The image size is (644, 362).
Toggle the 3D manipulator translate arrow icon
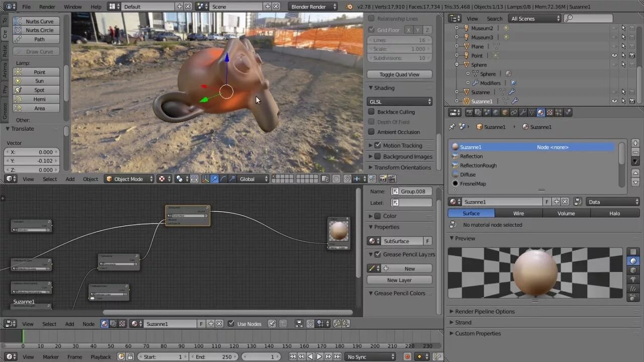(x=214, y=179)
